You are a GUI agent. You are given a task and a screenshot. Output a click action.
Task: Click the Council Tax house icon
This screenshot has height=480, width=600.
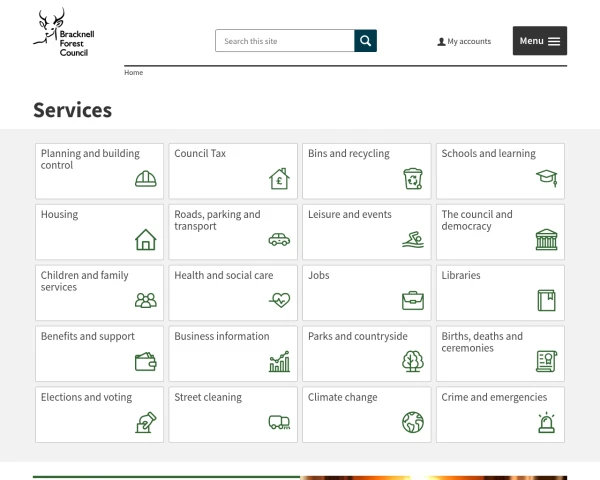279,179
